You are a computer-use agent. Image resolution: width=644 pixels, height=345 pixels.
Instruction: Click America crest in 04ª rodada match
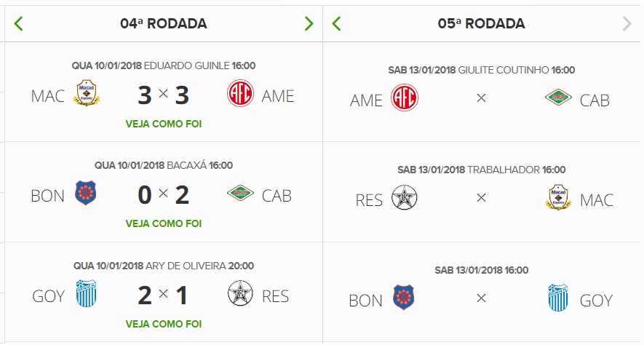pos(241,95)
